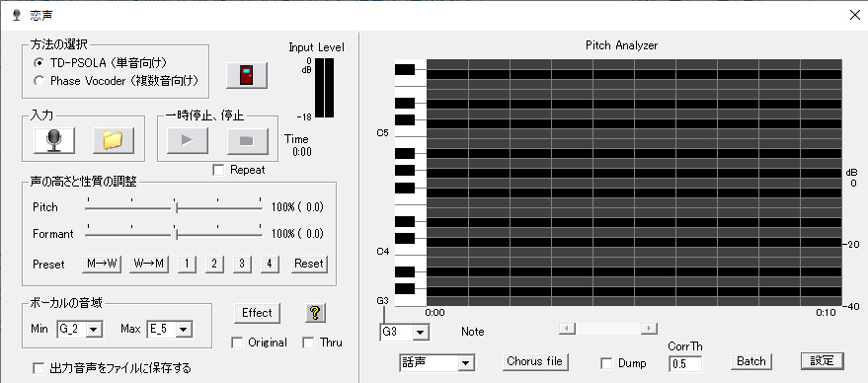Open help with yellow question mark icon
868x383 pixels.
tap(315, 313)
